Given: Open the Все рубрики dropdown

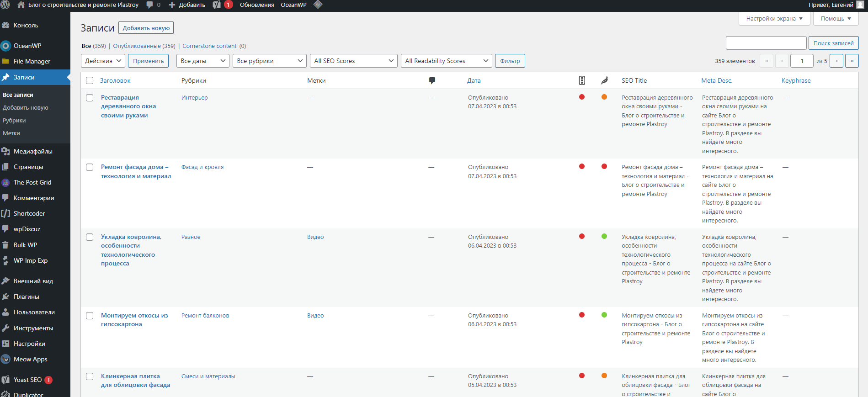Looking at the screenshot, I should [270, 61].
